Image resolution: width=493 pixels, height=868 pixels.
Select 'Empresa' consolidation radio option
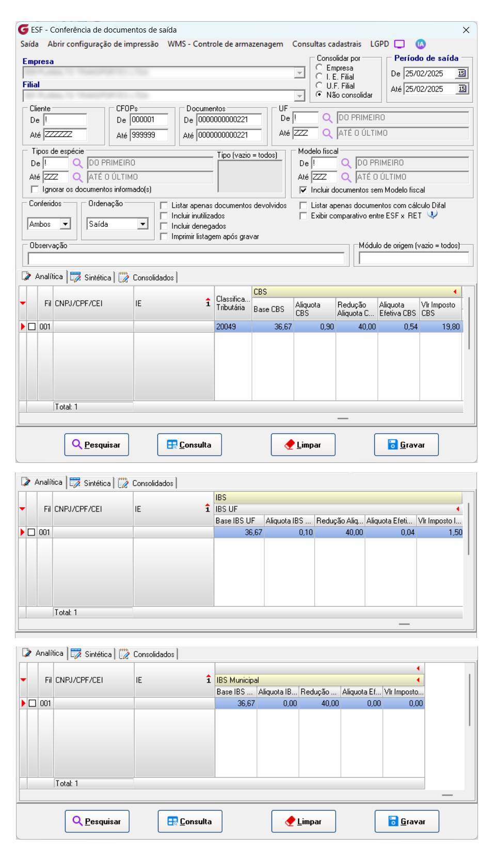pos(319,68)
